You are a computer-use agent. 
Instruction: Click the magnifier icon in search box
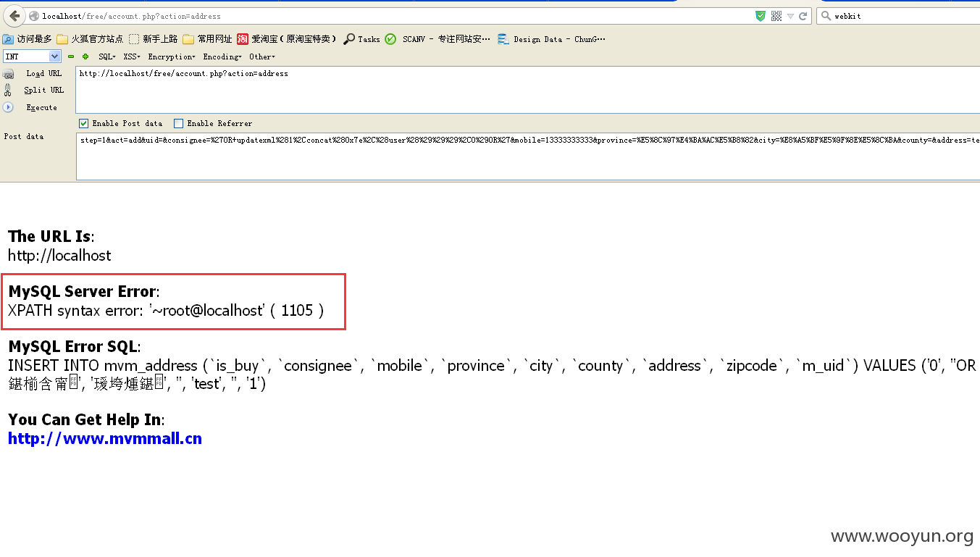point(826,16)
